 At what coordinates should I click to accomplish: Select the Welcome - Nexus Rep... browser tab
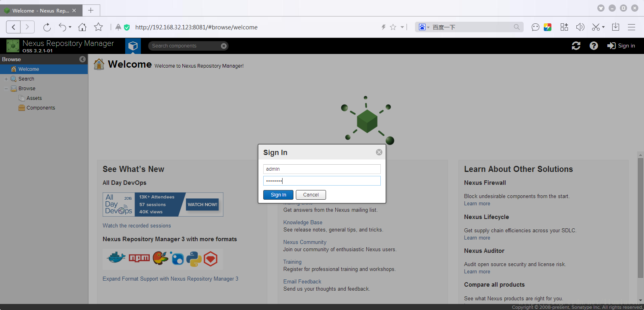coord(40,10)
